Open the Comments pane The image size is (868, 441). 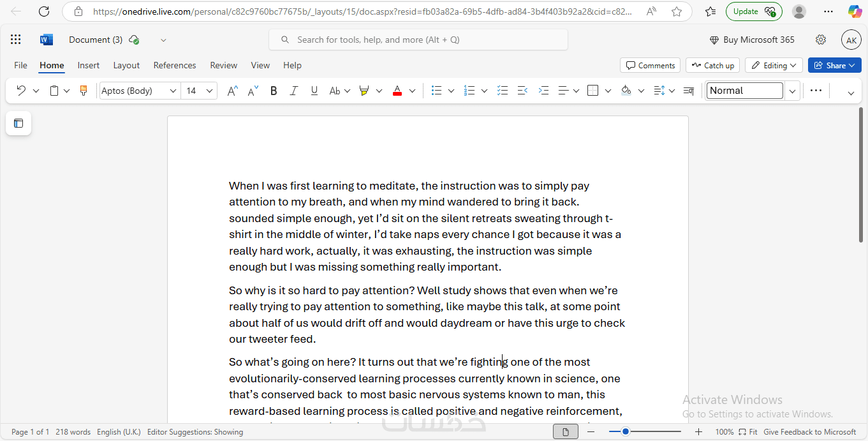[650, 65]
